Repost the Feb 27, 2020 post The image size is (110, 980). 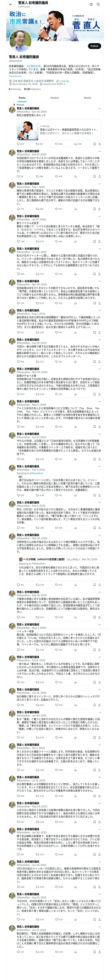[x=37, y=177]
